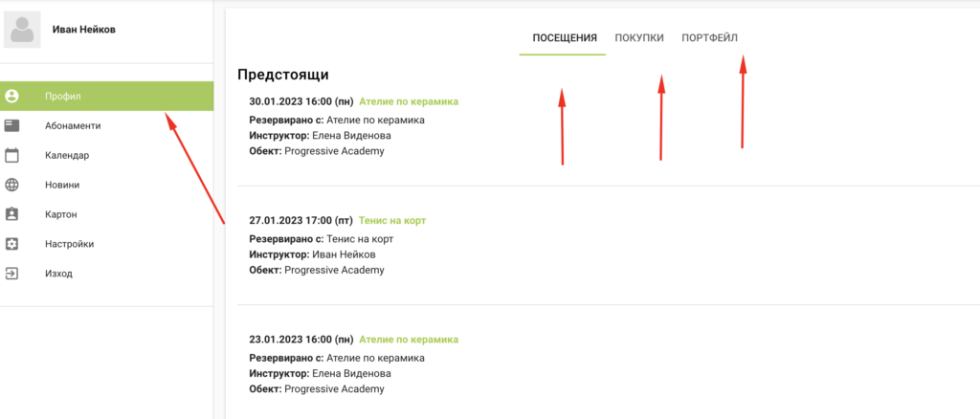Click Инструктор: Иван Нейков line
The image size is (980, 419).
[x=313, y=254]
